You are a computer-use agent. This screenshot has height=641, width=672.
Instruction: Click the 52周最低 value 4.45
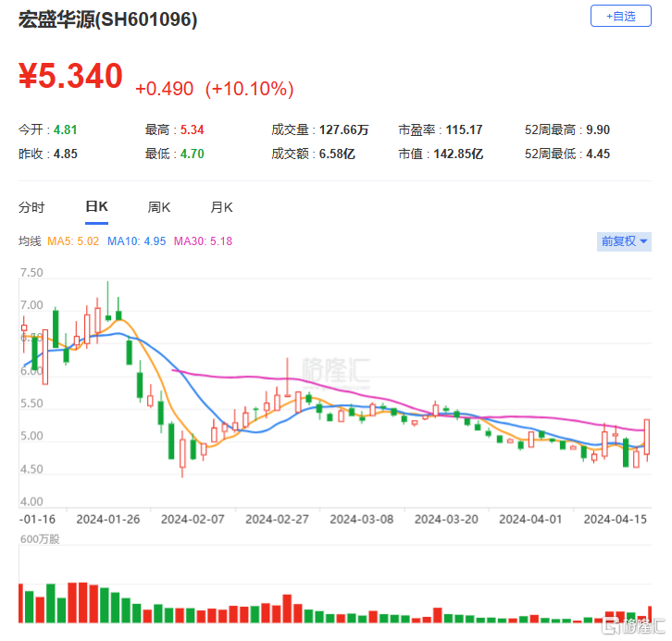pos(598,154)
